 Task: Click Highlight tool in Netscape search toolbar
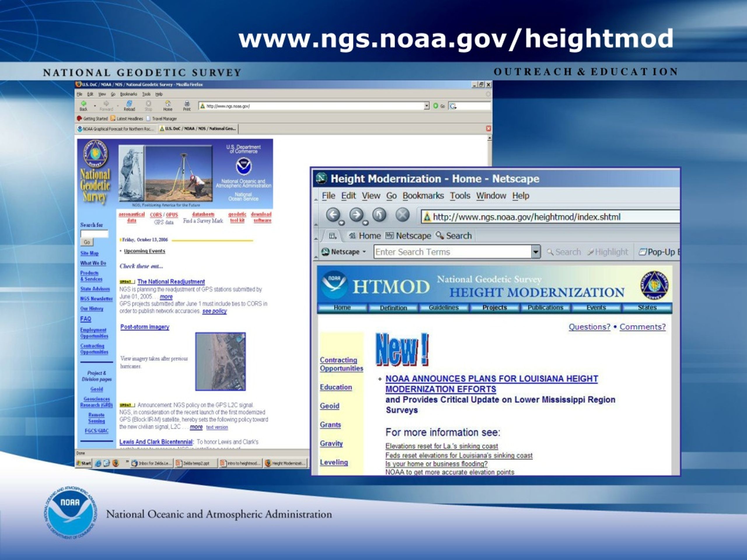(608, 252)
